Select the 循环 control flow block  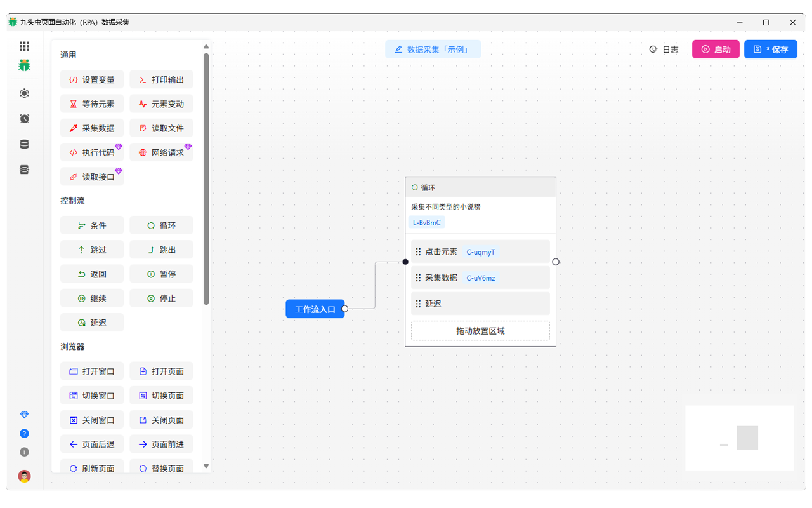click(161, 225)
